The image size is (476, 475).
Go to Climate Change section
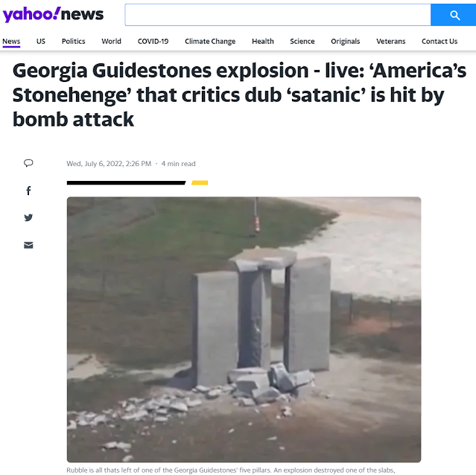click(x=210, y=41)
